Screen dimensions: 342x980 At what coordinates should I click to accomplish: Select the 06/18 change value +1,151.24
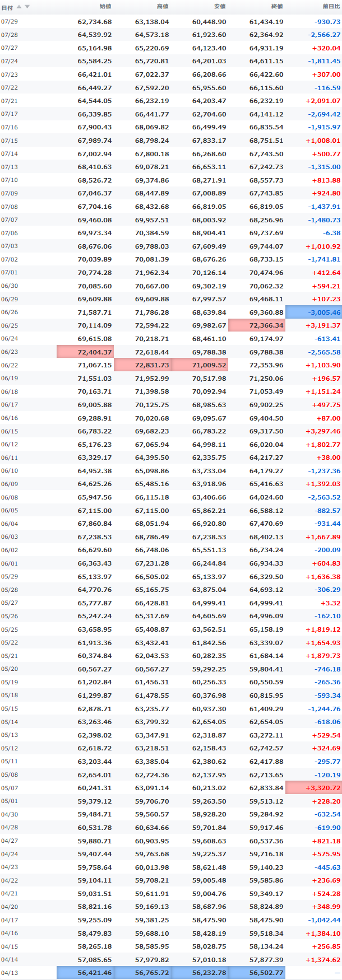[x=323, y=391]
